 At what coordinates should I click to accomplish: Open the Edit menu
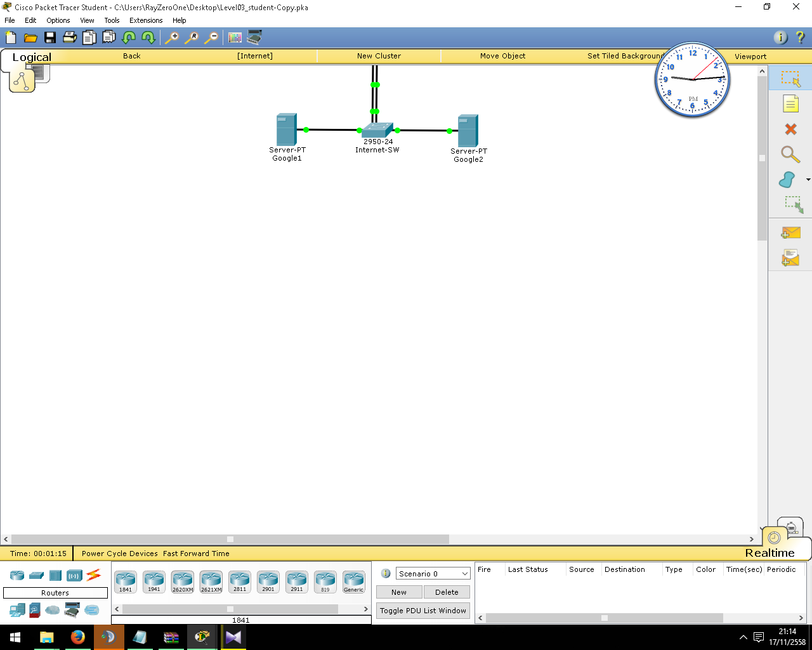pos(30,20)
